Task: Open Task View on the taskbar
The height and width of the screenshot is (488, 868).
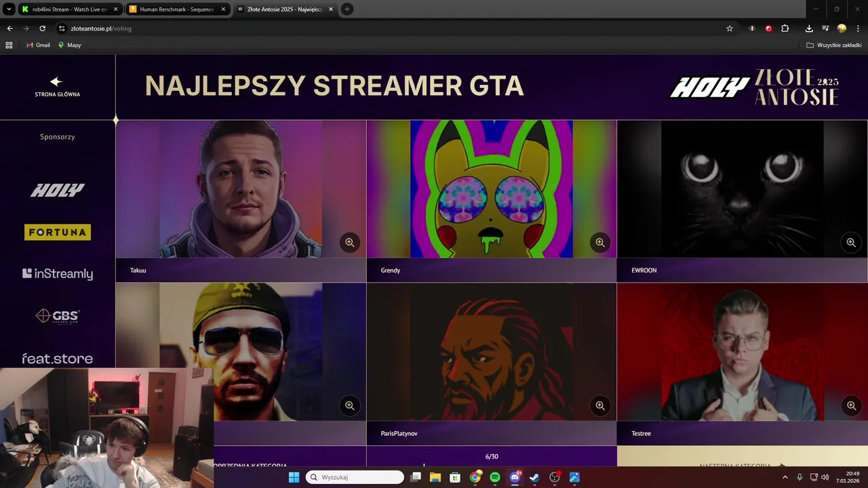Action: click(416, 477)
